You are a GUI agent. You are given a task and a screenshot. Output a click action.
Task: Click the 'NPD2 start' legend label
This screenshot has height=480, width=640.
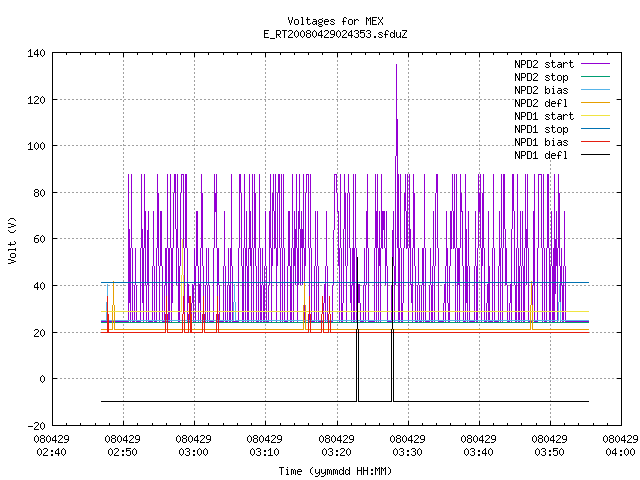[544, 64]
